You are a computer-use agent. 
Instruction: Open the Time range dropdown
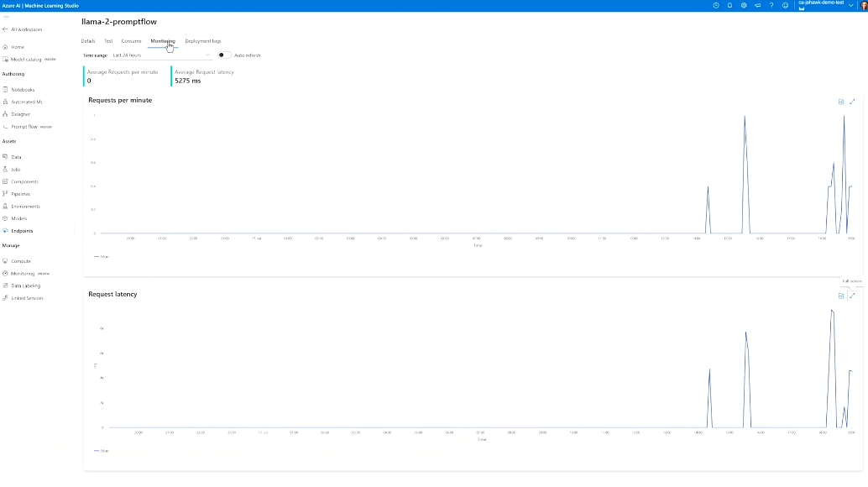(161, 55)
